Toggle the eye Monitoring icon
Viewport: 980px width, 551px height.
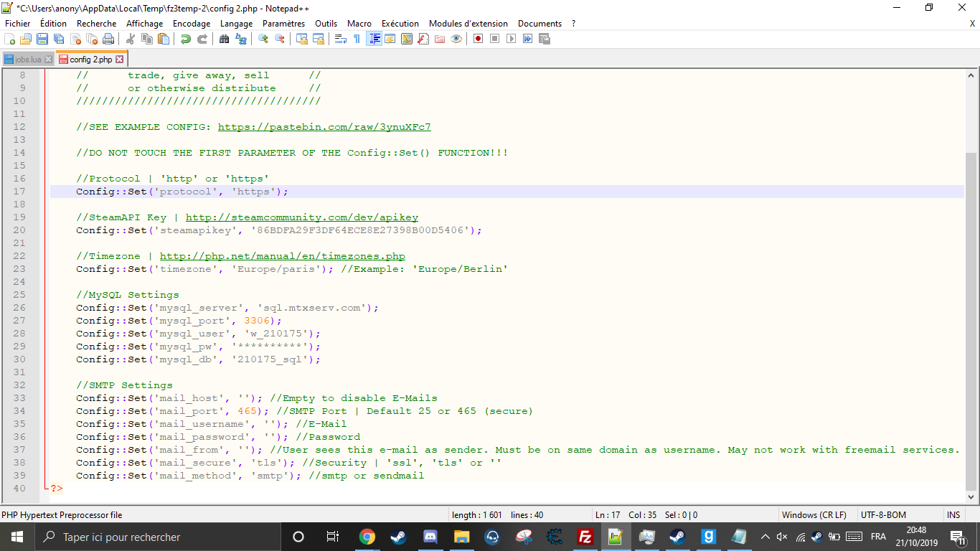point(456,39)
